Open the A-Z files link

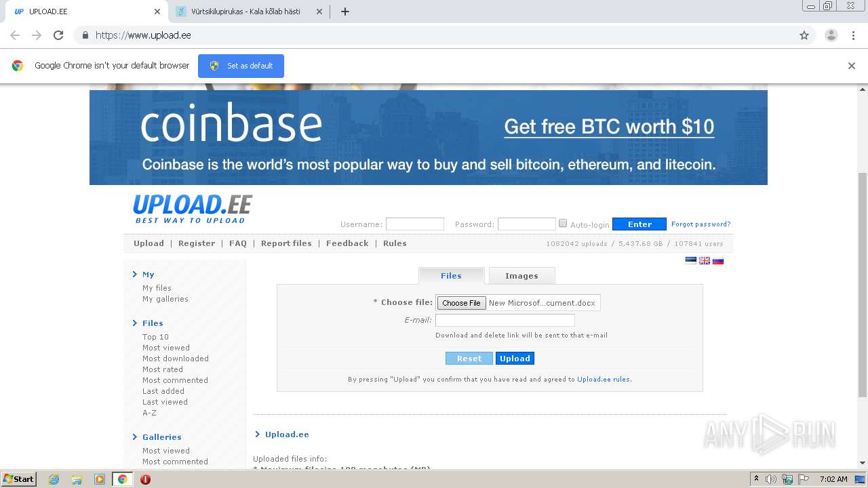click(149, 413)
